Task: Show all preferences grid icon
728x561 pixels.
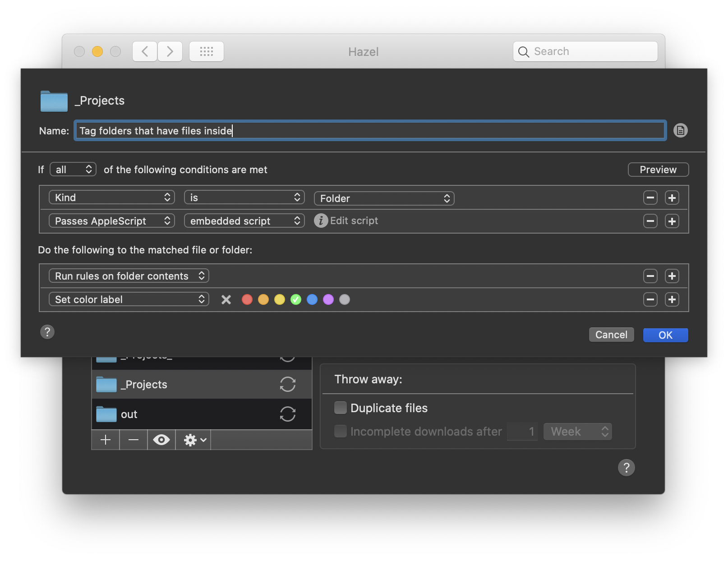Action: (207, 51)
